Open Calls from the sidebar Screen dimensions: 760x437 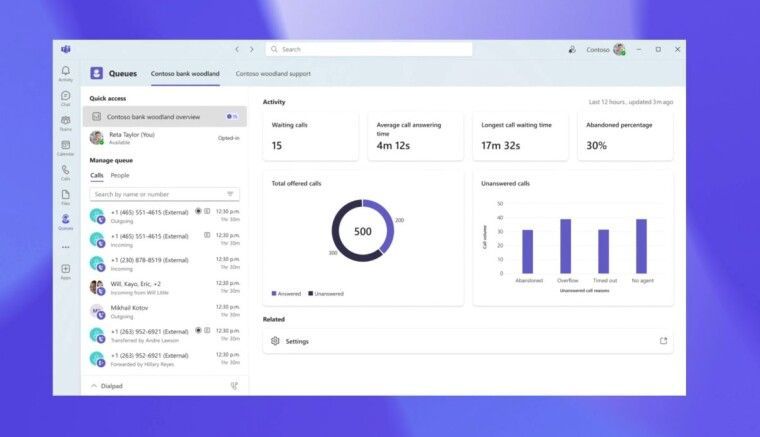click(66, 171)
